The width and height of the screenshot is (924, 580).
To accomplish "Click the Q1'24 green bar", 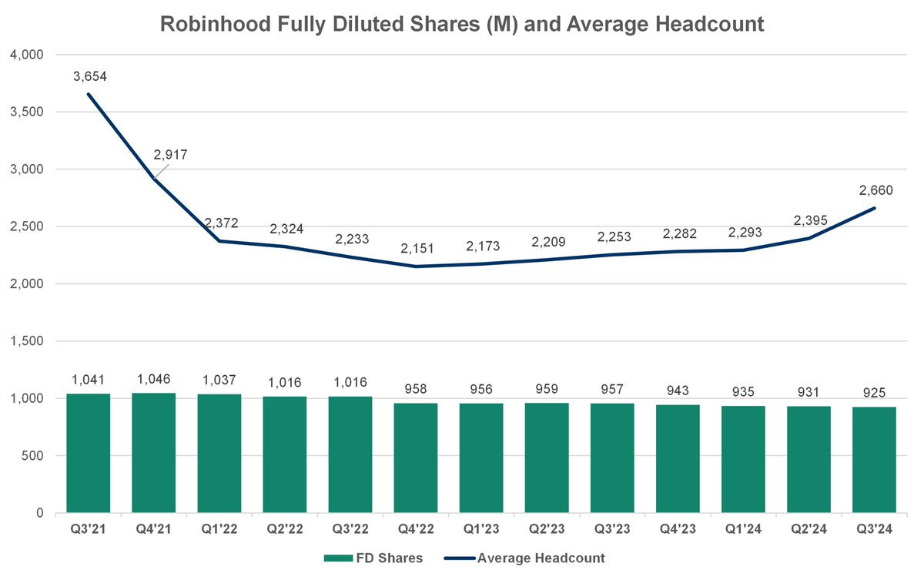I will (x=743, y=459).
